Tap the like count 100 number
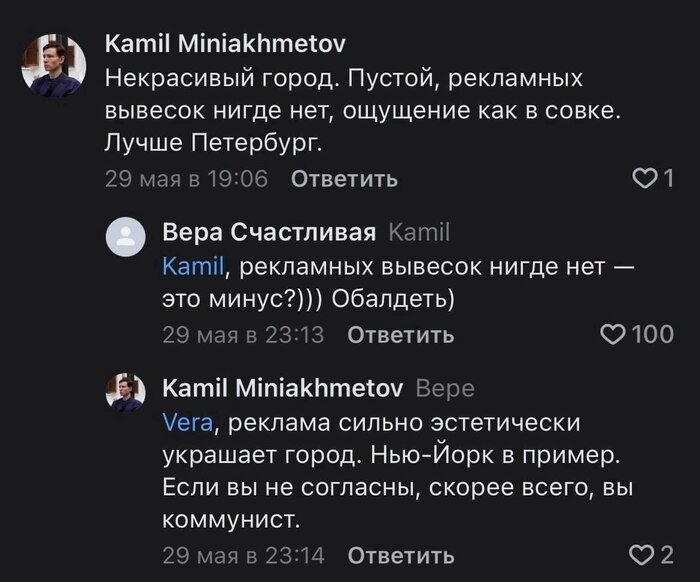Viewport: 700px width, 582px height. (653, 334)
